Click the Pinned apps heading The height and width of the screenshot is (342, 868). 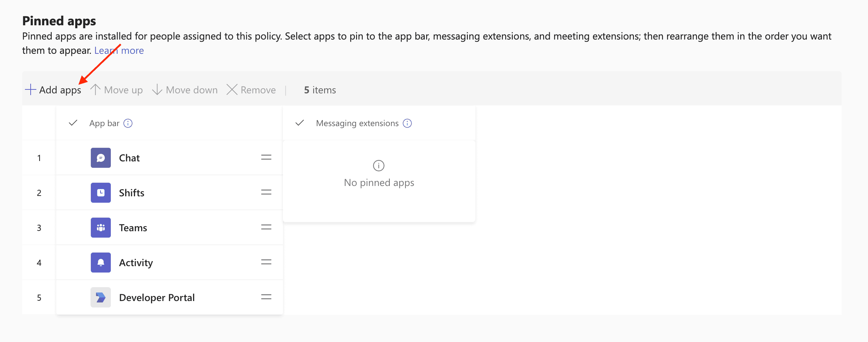coord(59,21)
